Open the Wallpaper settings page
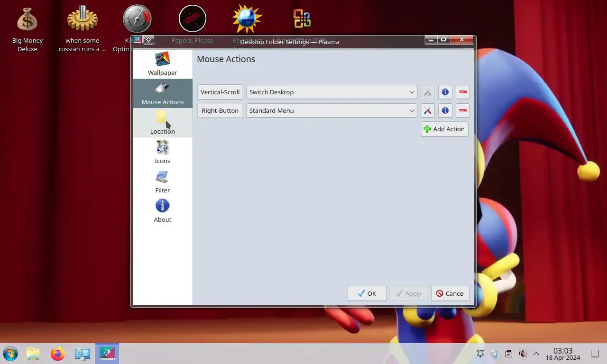The height and width of the screenshot is (364, 607). tap(162, 64)
